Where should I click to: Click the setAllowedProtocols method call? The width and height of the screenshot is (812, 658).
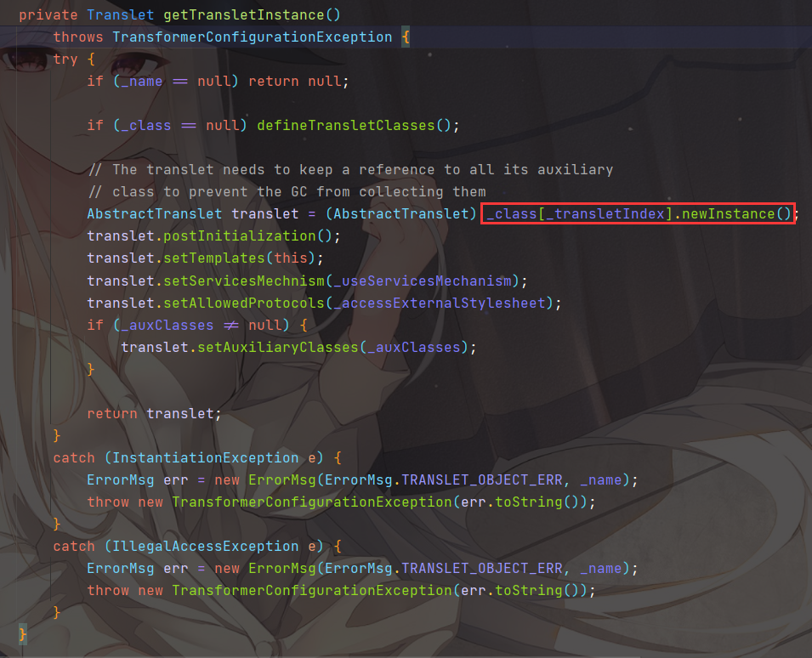tap(244, 303)
